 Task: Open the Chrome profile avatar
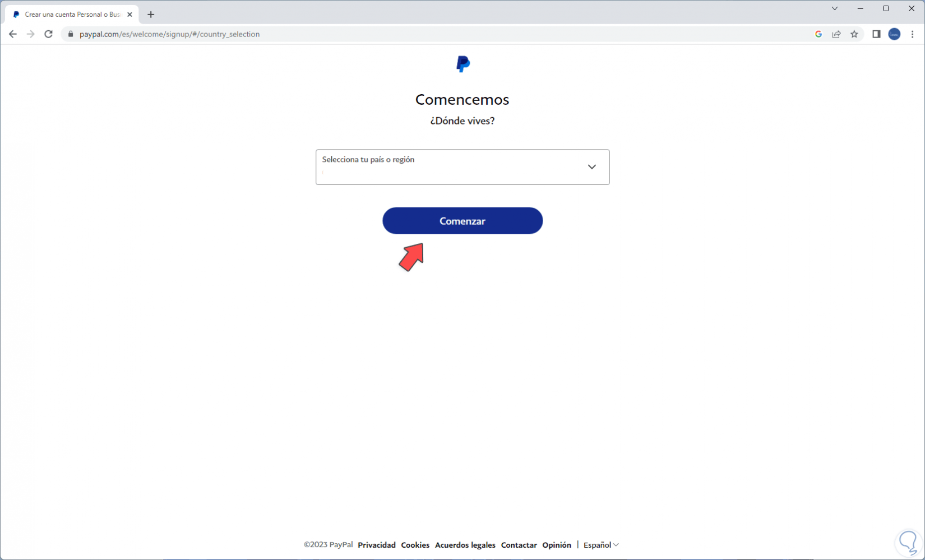coord(895,34)
